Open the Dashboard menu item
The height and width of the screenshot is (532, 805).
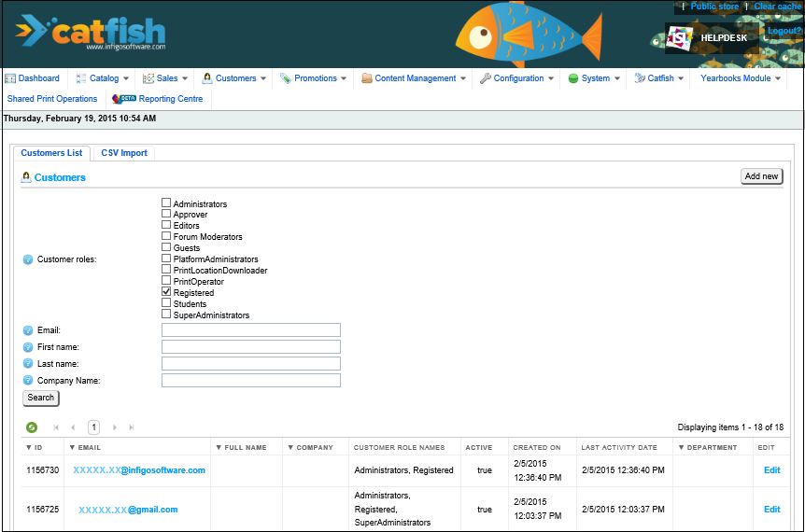coord(33,78)
